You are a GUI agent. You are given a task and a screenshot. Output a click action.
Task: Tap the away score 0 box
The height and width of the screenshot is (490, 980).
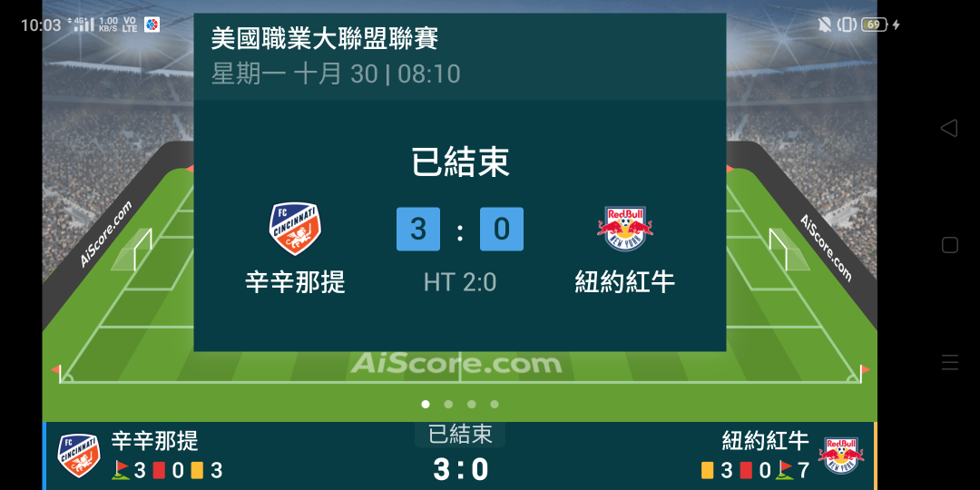(502, 229)
